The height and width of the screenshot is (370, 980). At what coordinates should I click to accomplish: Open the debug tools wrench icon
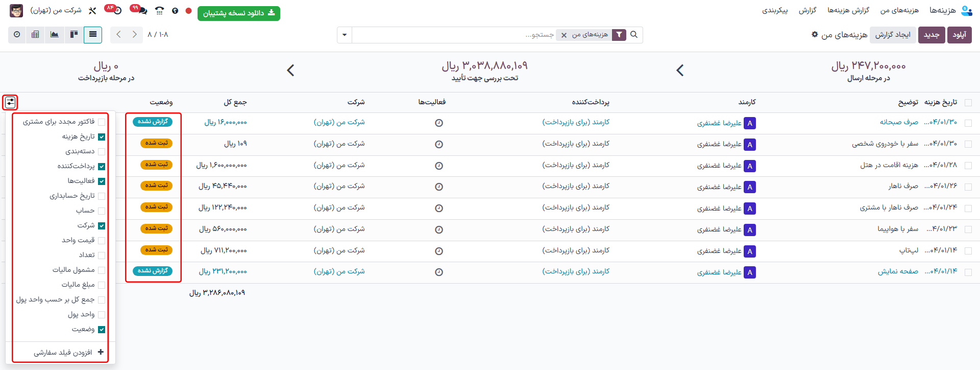tap(92, 11)
